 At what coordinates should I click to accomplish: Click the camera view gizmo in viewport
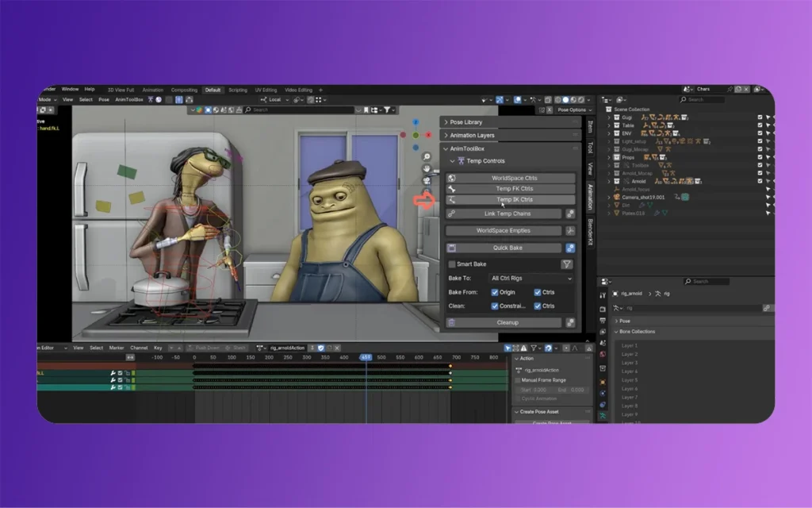[x=427, y=180]
